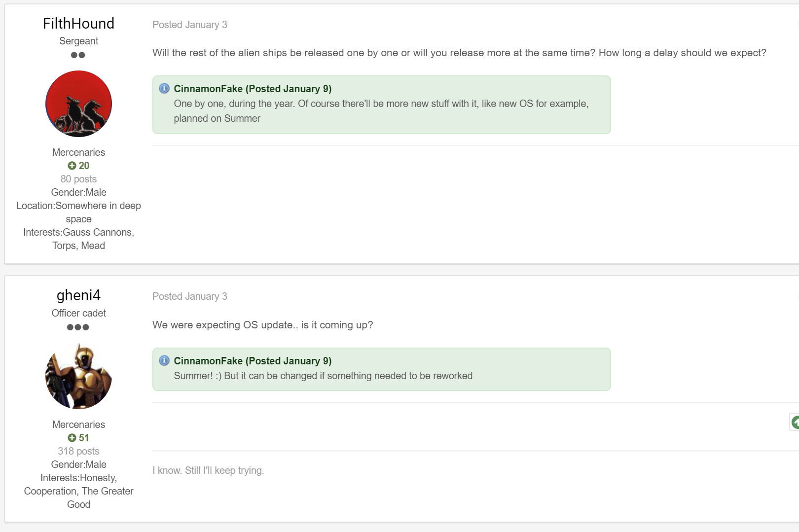This screenshot has width=799, height=532.
Task: Click CinnamonFake's name in the OS update reply
Action: 208,361
